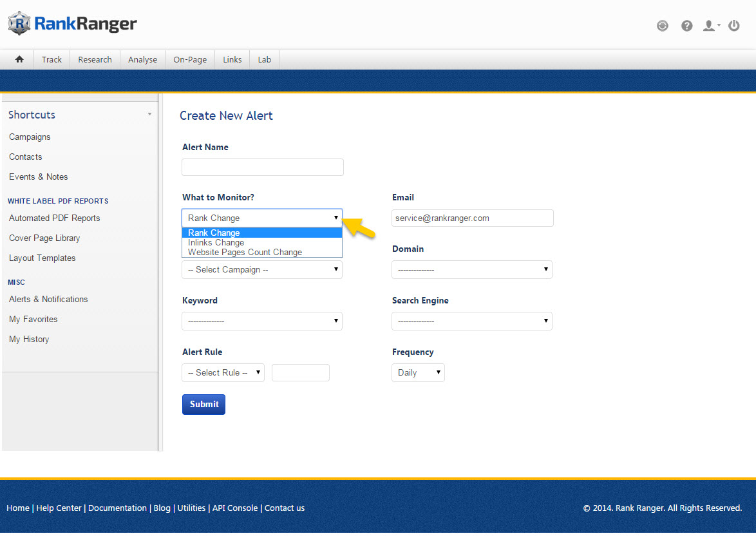
Task: Open the Lab menu
Action: tap(264, 59)
